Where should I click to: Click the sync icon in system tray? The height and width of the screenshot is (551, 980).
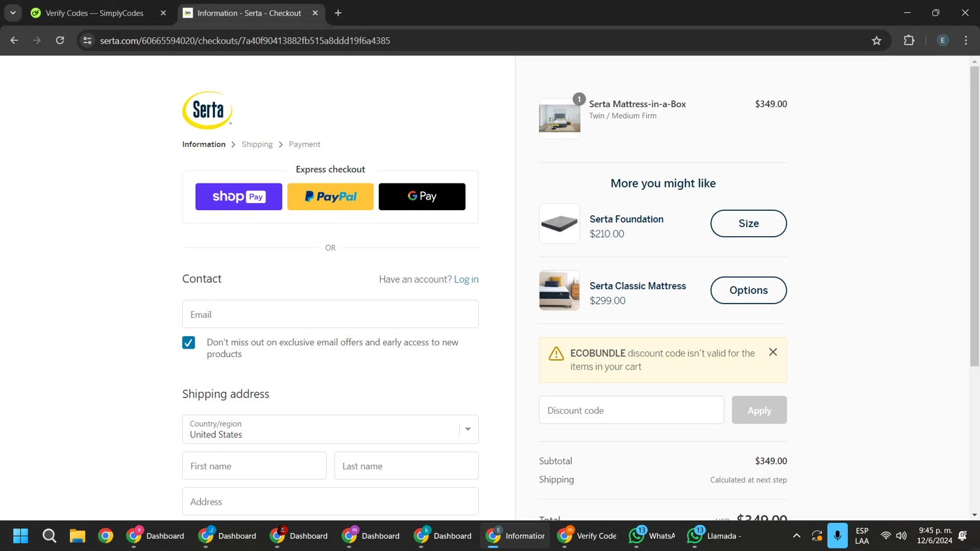point(817,536)
